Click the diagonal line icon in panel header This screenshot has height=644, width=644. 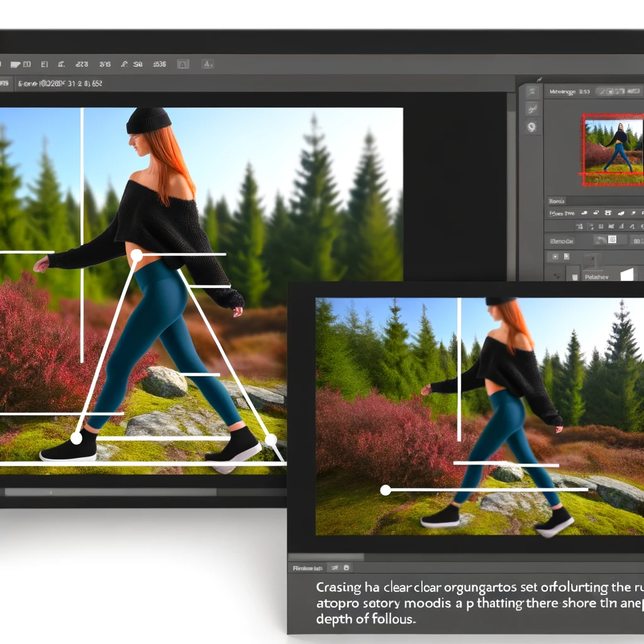[x=602, y=92]
